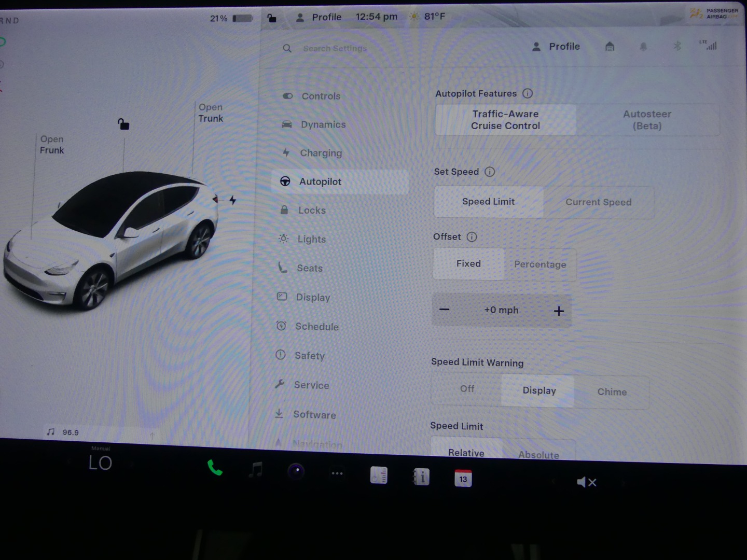Screen dimensions: 747x560
Task: Tap the LTE signal strength icon
Action: click(709, 45)
